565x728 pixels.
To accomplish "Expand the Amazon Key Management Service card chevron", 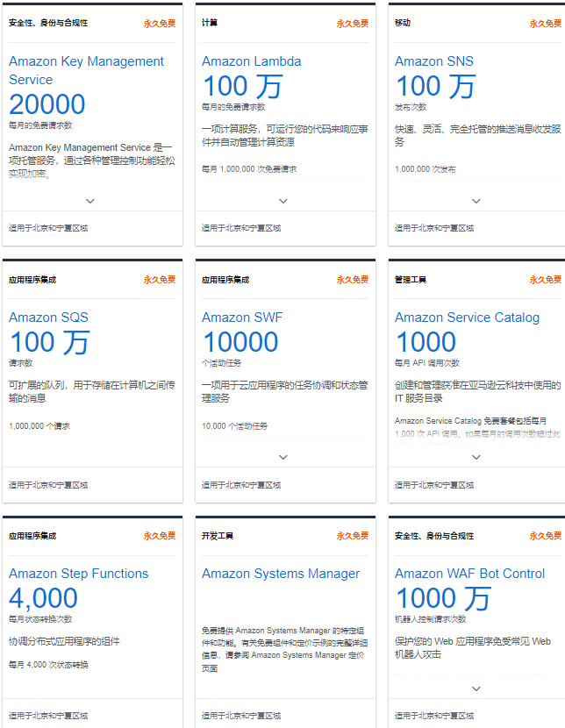I will (90, 201).
